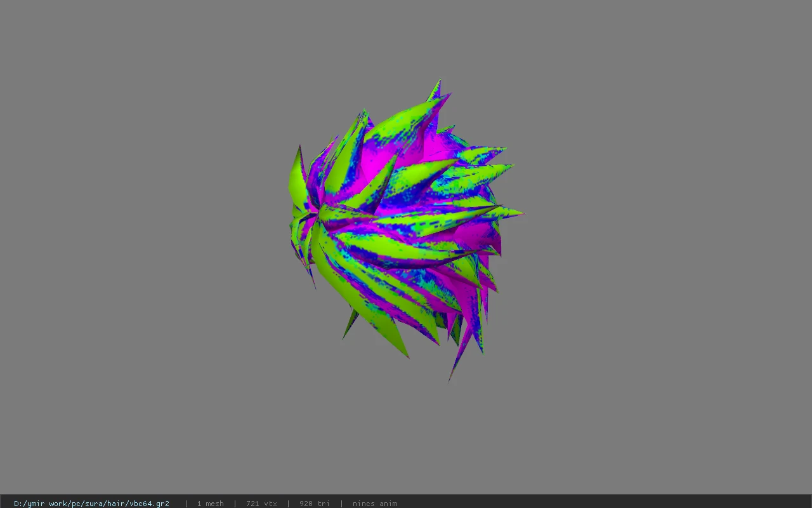The image size is (812, 508).
Task: Click the spiky hair 3D model
Action: click(406, 232)
